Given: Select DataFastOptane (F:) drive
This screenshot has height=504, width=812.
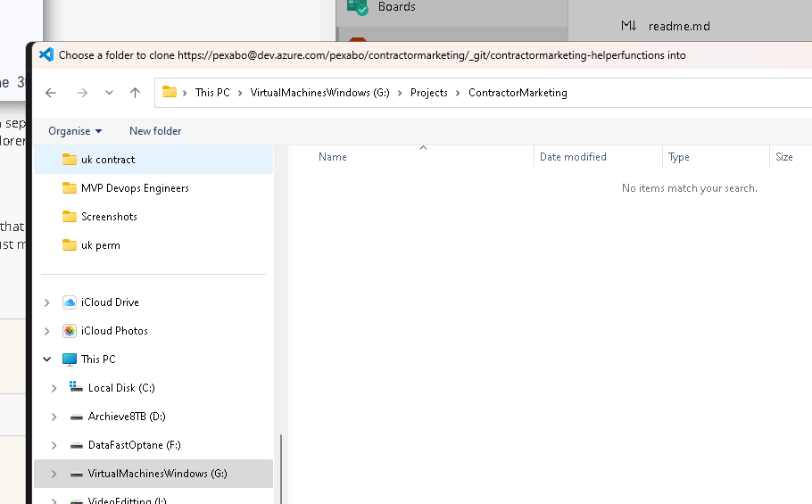Looking at the screenshot, I should [x=134, y=445].
